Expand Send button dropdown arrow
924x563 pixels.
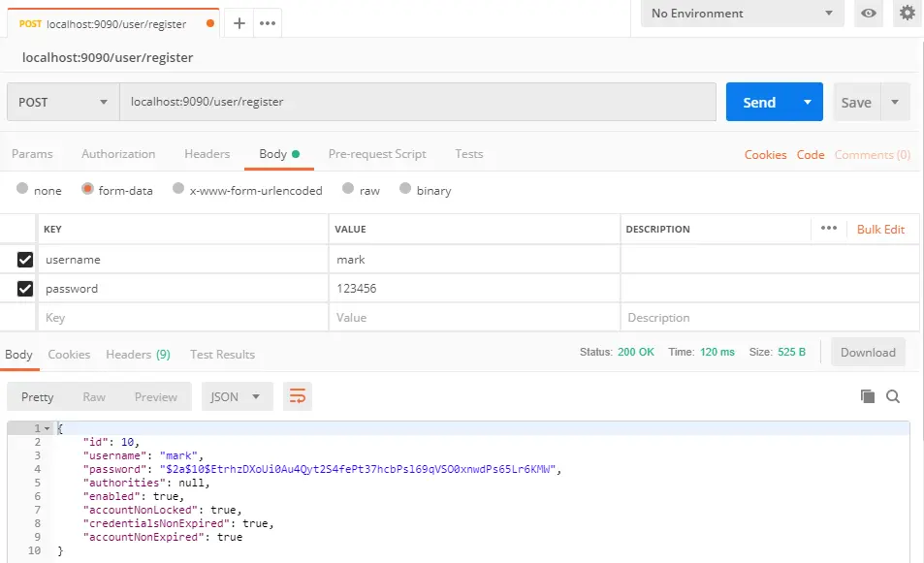(808, 102)
